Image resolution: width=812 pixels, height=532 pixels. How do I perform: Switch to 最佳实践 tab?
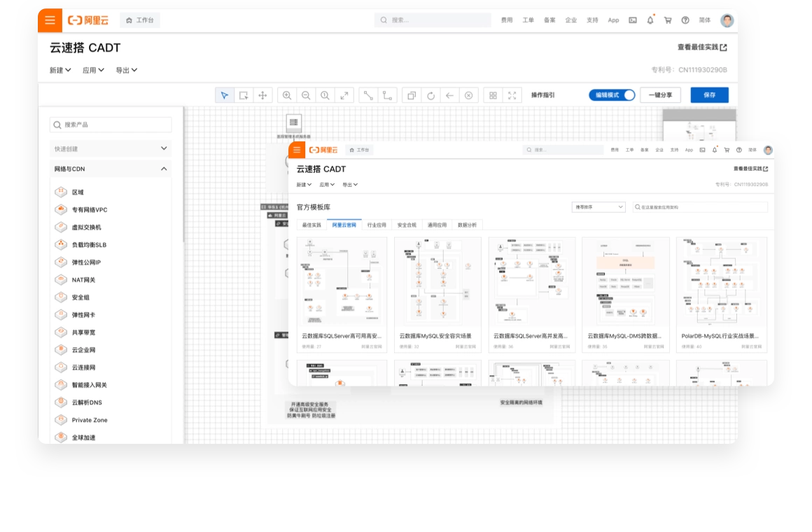[x=311, y=225]
